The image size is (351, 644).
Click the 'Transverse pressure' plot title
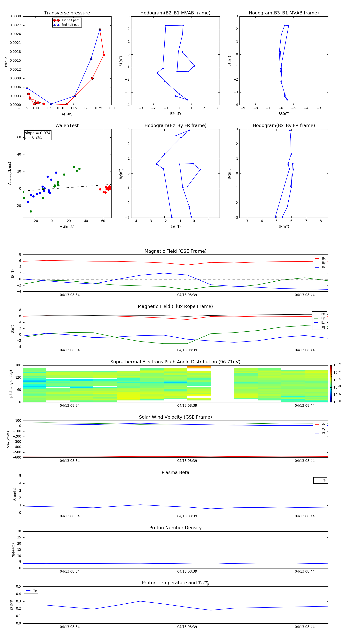[67, 13]
